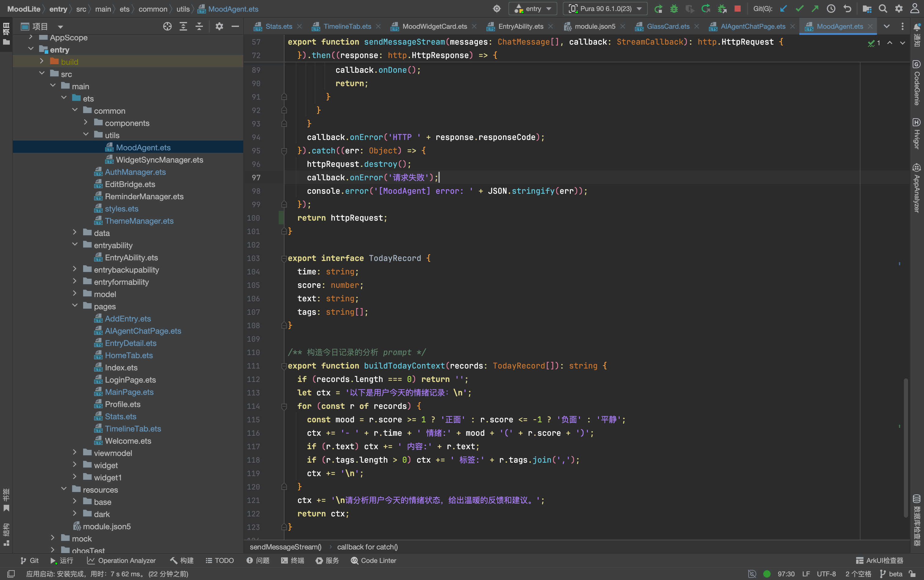Switch to EntryAbility.ets editor tab

point(520,27)
